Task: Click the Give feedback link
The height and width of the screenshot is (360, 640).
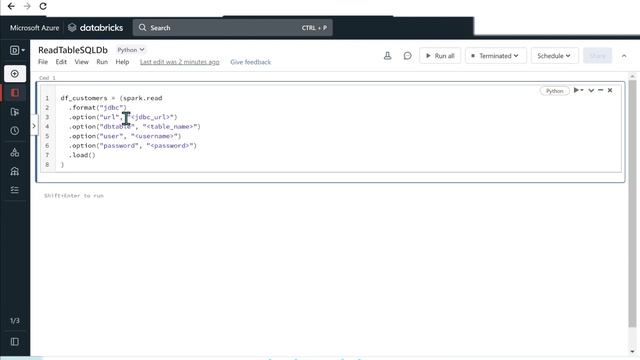Action: tap(251, 62)
